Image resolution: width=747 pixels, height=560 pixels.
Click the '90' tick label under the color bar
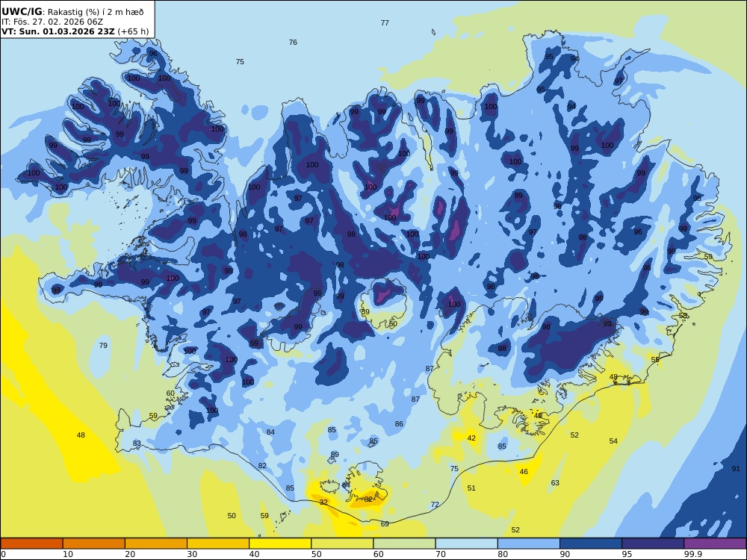(565, 554)
